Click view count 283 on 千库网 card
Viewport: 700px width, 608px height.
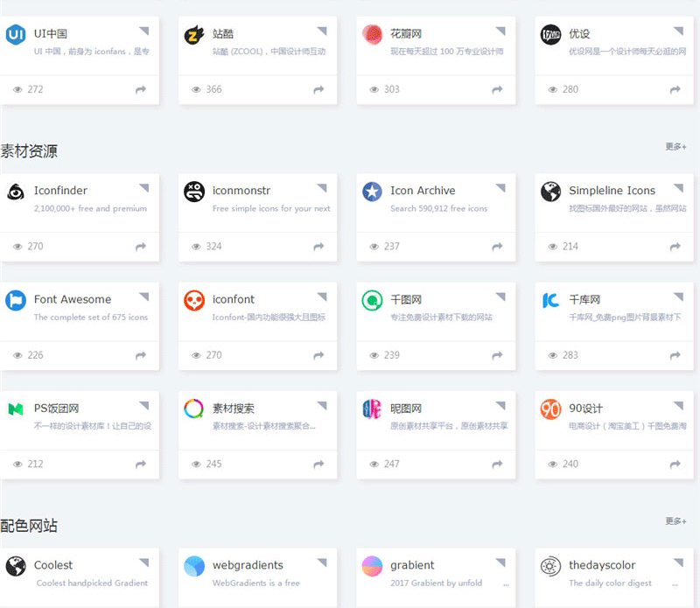tap(570, 355)
